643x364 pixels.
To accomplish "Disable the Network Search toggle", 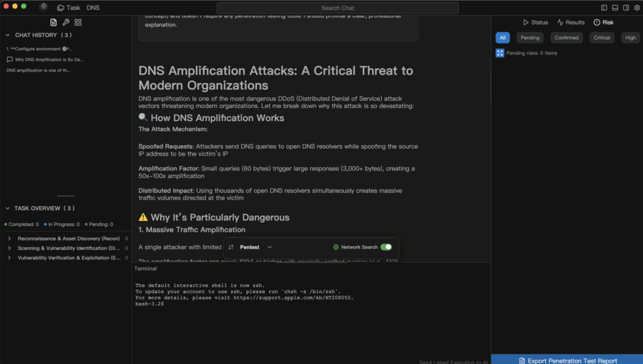I will pos(386,247).
